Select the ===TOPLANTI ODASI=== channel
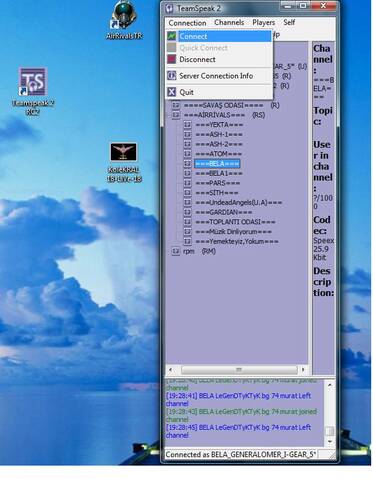This screenshot has height=479, width=373. [235, 222]
